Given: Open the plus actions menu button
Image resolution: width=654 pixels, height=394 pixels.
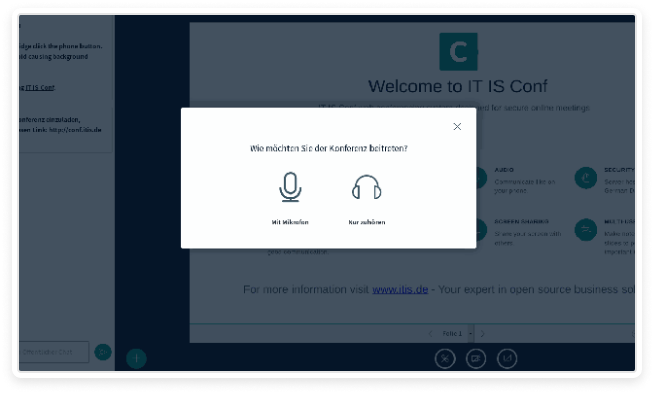Looking at the screenshot, I should point(136,359).
